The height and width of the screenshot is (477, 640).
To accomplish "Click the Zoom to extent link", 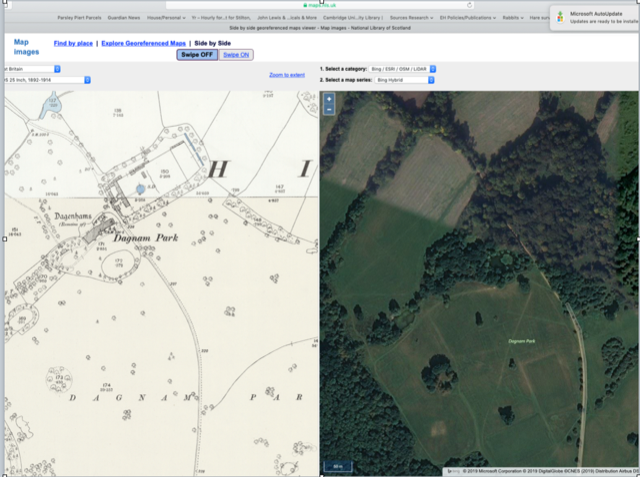I will click(x=287, y=75).
